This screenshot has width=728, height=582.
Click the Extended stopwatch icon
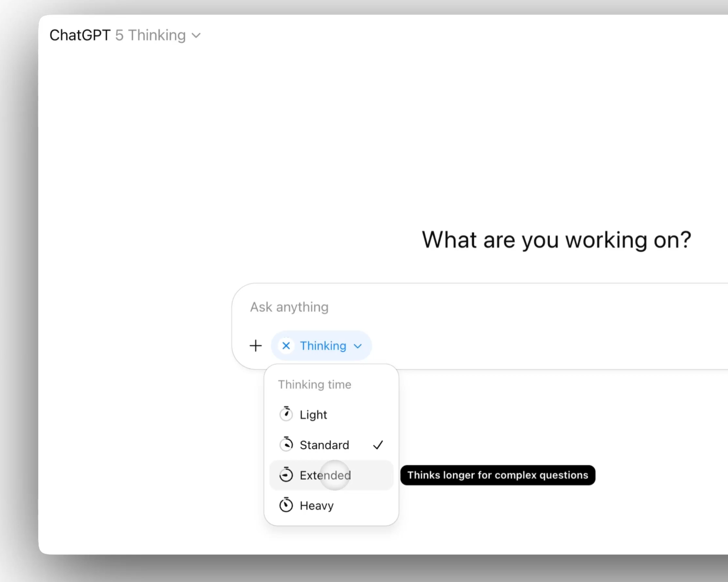coord(286,475)
